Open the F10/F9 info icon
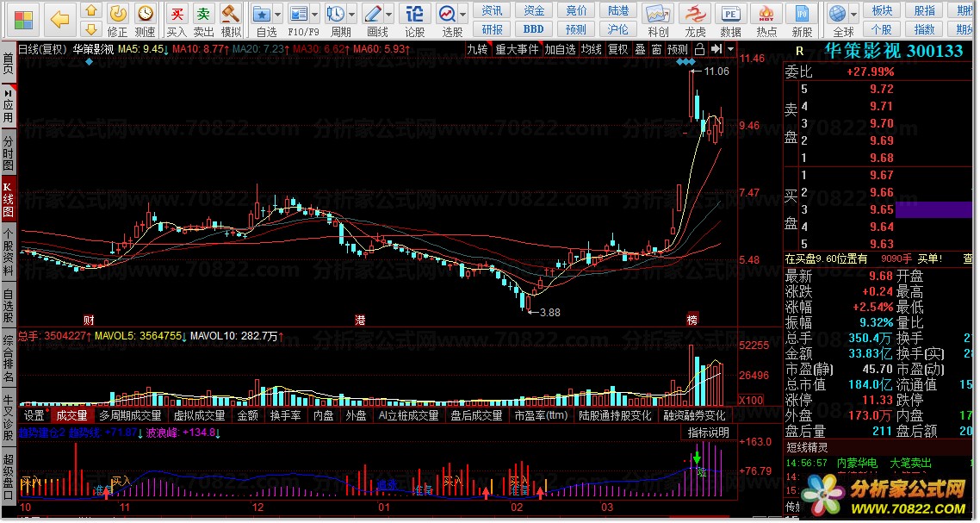The image size is (980, 523). point(298,14)
